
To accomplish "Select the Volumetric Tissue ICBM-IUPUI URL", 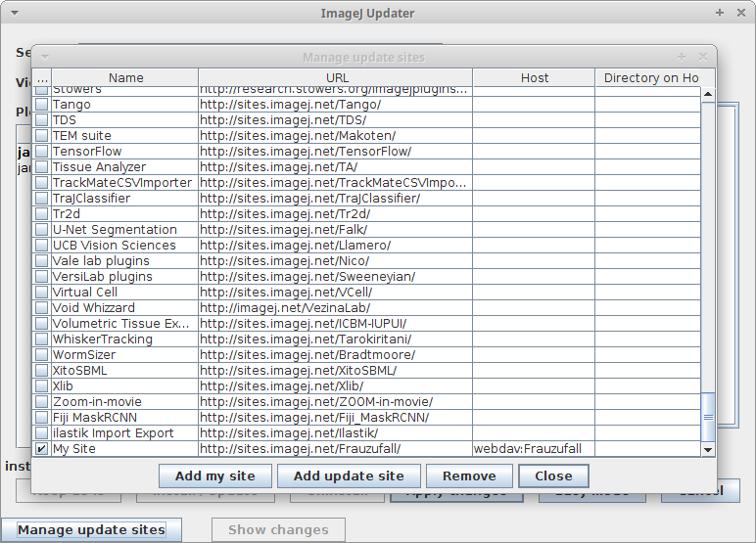I will coord(336,323).
